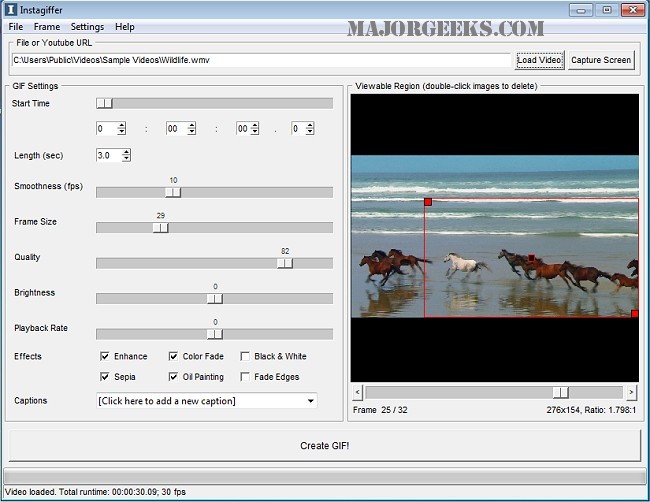Click the '276x154, Ratio: 1.798:1' text
Viewport: 650px width, 502px height.
click(x=591, y=410)
